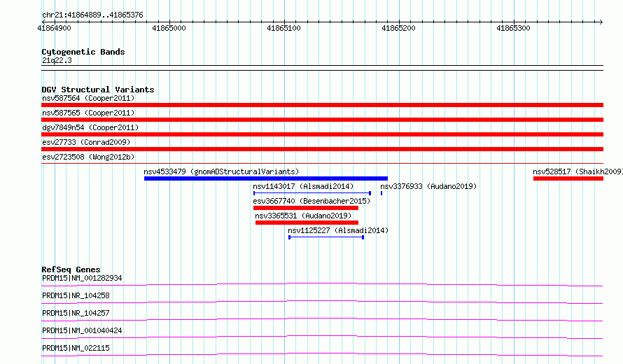623x364 pixels.
Task: Click the red bar under nsv587565
Action: point(322,120)
